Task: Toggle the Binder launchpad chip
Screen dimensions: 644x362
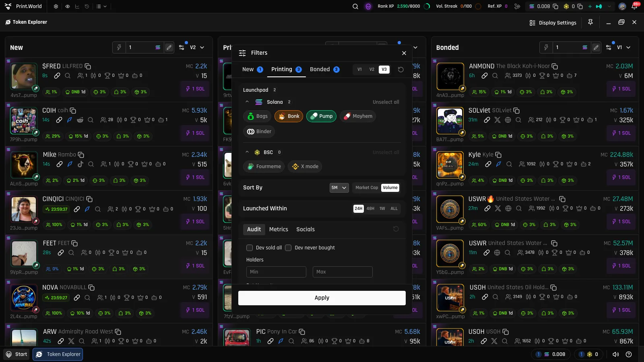Action: click(259, 132)
